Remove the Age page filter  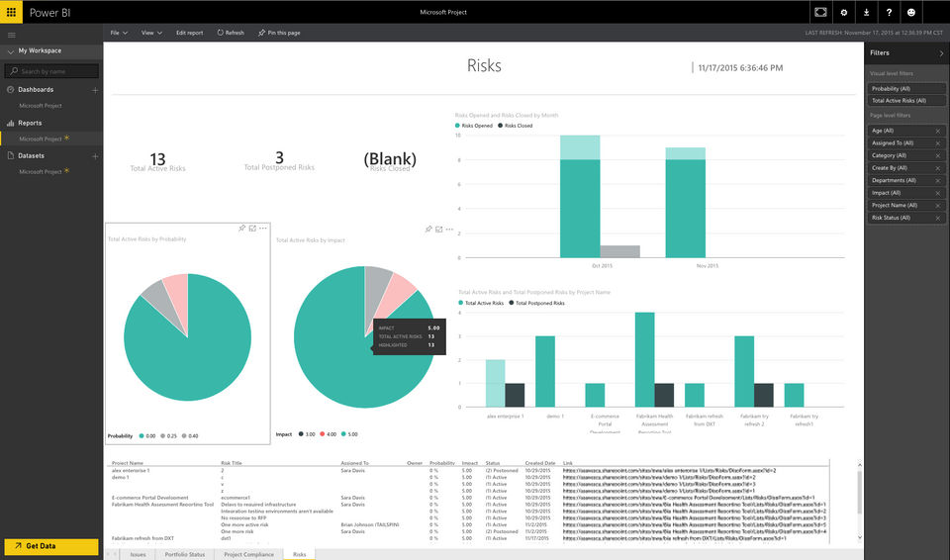[938, 131]
